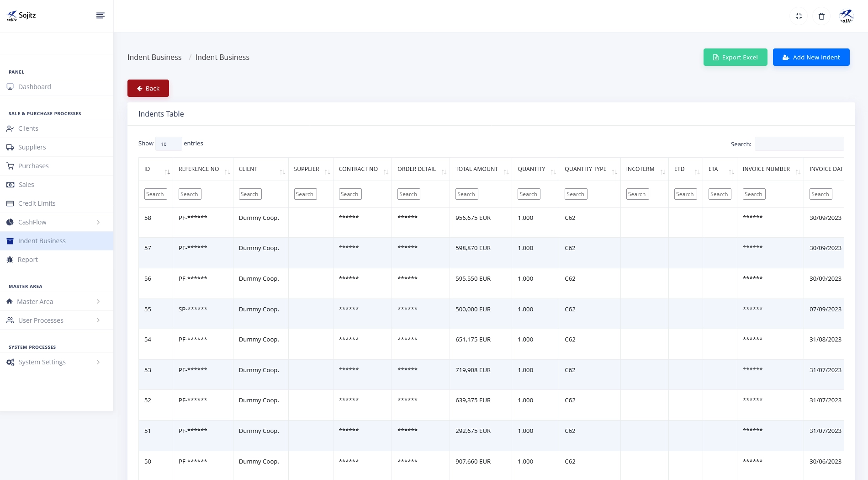Sort by TOTAL AMOUNT column arrows
Screen dimensions: 868x480
[506, 172]
